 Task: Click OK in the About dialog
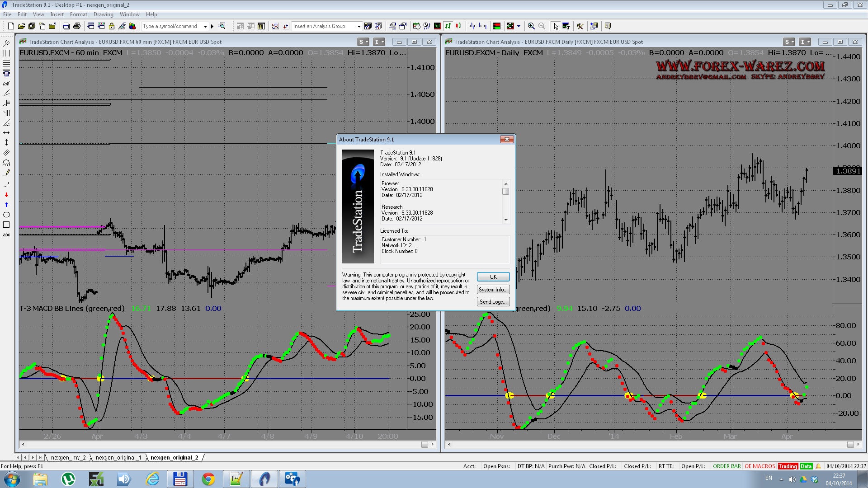click(x=493, y=277)
